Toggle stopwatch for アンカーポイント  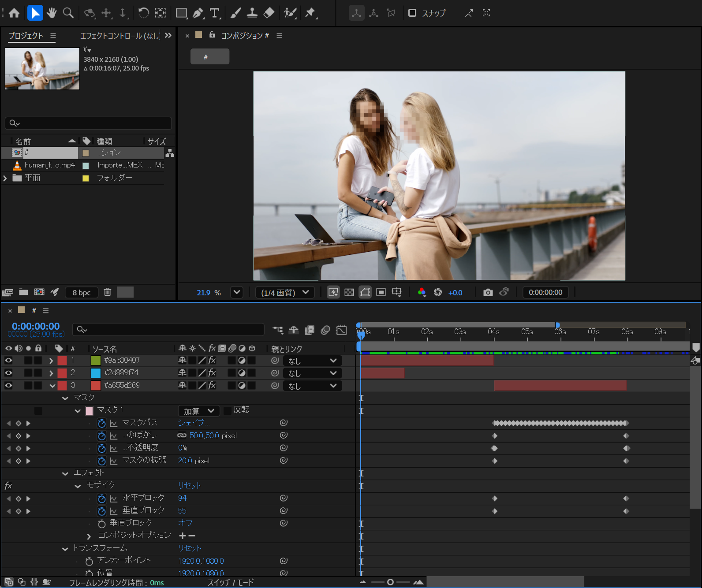89,561
